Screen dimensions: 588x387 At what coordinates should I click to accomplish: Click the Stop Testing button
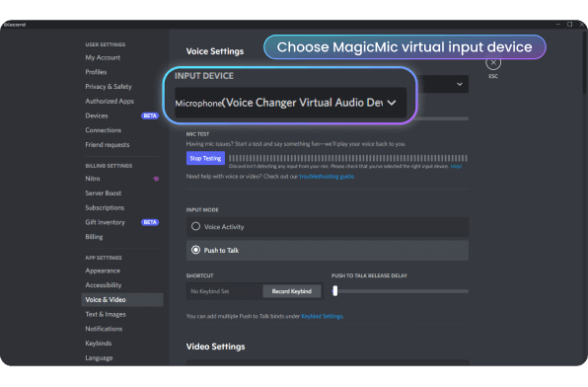(205, 158)
